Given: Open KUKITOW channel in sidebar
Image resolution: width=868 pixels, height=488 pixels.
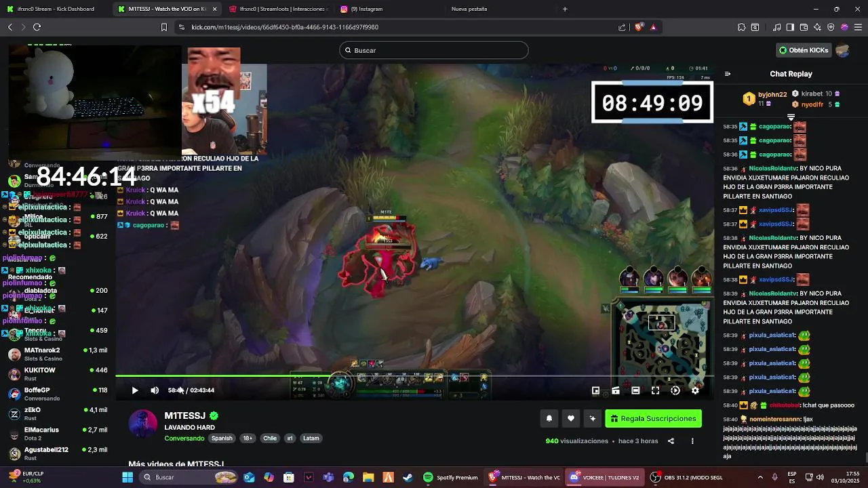Looking at the screenshot, I should pos(58,373).
